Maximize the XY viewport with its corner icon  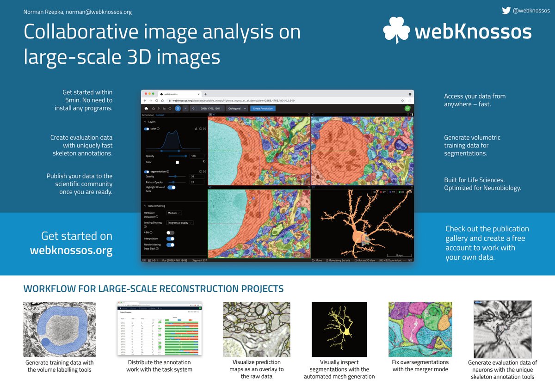click(x=308, y=114)
